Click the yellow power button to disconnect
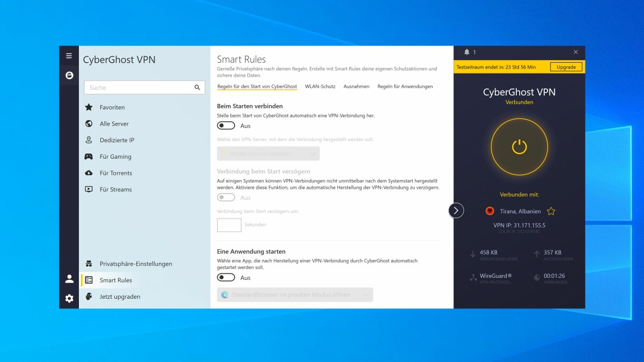 (x=519, y=147)
